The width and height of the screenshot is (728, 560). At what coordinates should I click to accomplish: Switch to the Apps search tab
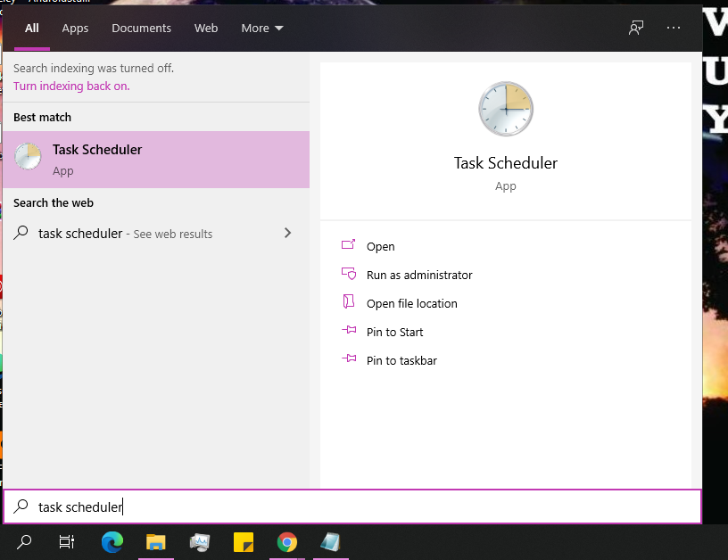click(x=75, y=29)
